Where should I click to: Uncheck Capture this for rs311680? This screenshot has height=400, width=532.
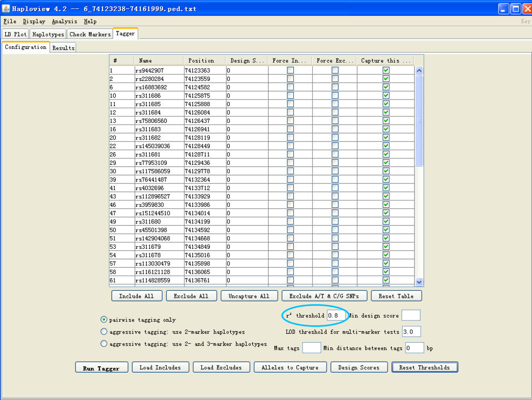pos(386,221)
